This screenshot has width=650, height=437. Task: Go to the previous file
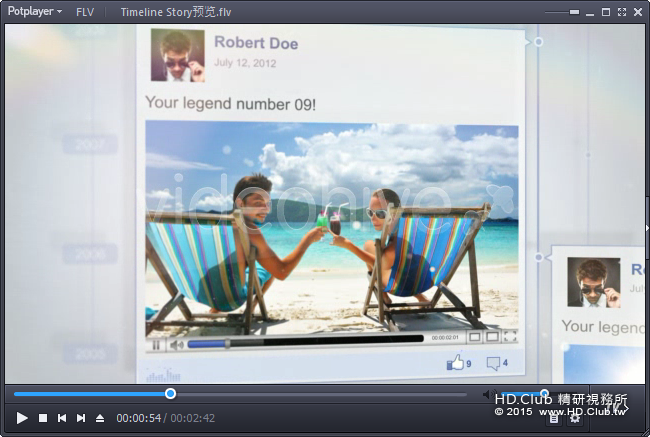pos(62,418)
